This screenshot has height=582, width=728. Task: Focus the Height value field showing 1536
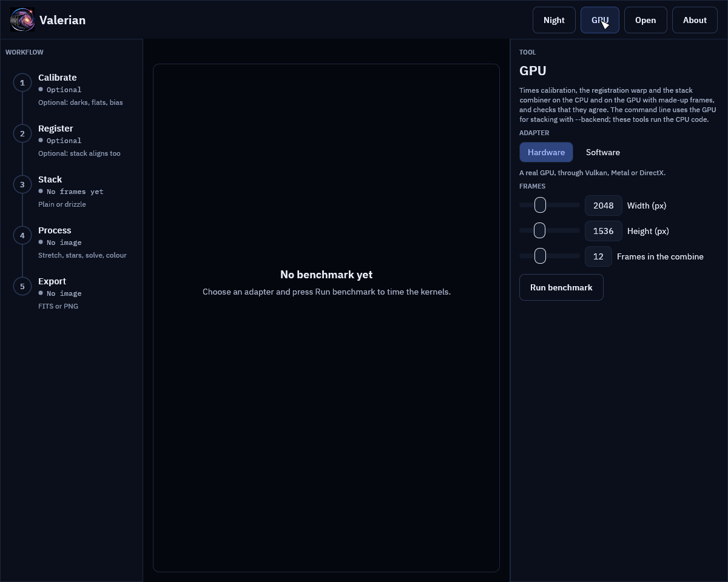pos(604,231)
